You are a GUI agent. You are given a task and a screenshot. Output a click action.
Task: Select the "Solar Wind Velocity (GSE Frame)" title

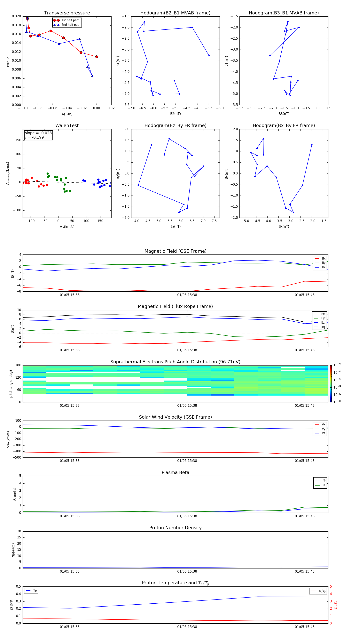point(175,417)
